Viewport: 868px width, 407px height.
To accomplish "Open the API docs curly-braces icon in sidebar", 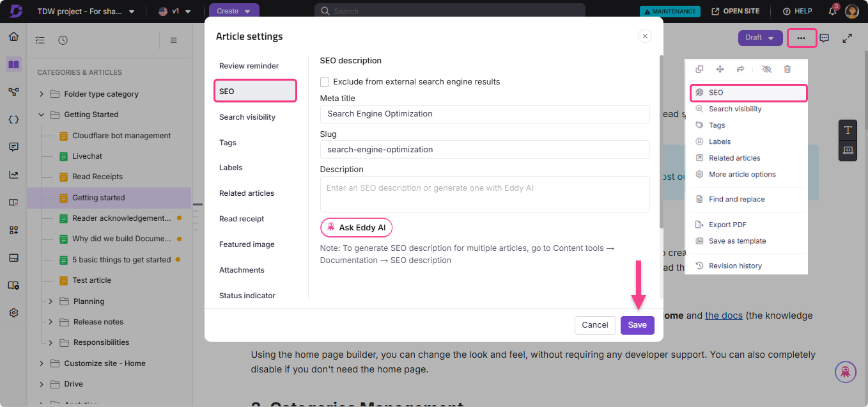I will click(13, 119).
